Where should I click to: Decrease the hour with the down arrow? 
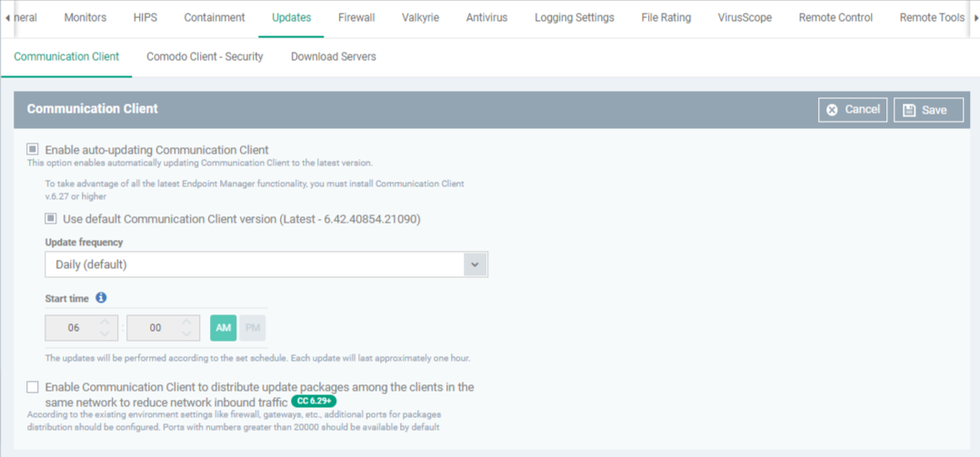click(105, 334)
